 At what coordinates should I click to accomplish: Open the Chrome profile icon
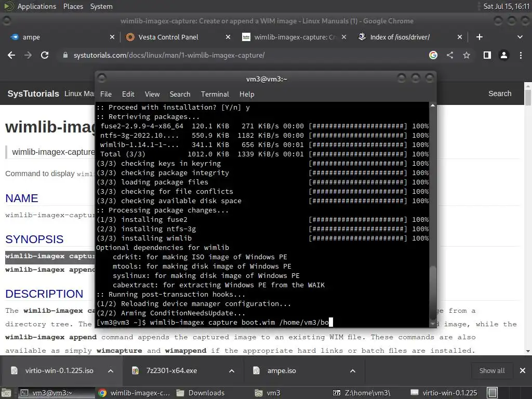click(x=504, y=55)
